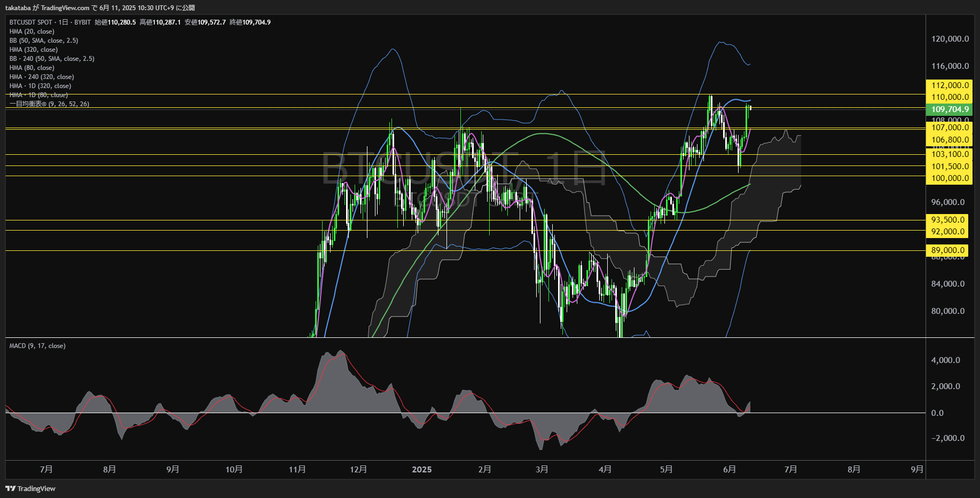Click the 96,000.0 price axis value
This screenshot has width=980, height=498.
(x=948, y=202)
